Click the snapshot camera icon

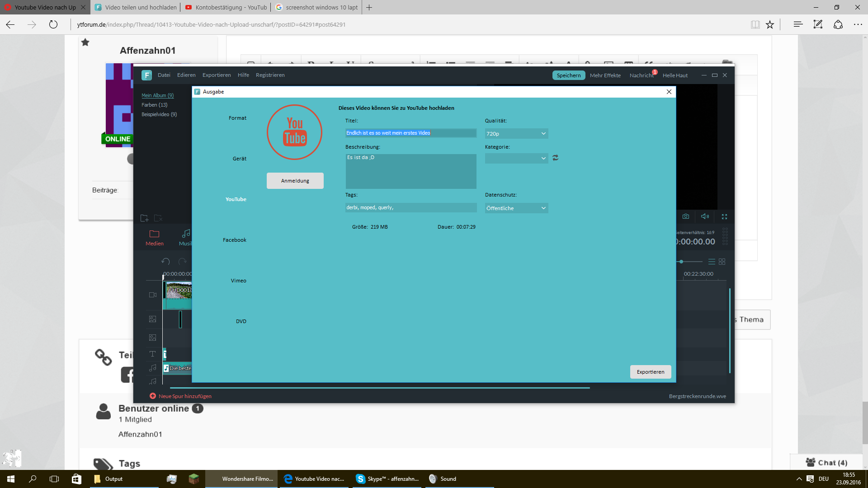tap(686, 216)
